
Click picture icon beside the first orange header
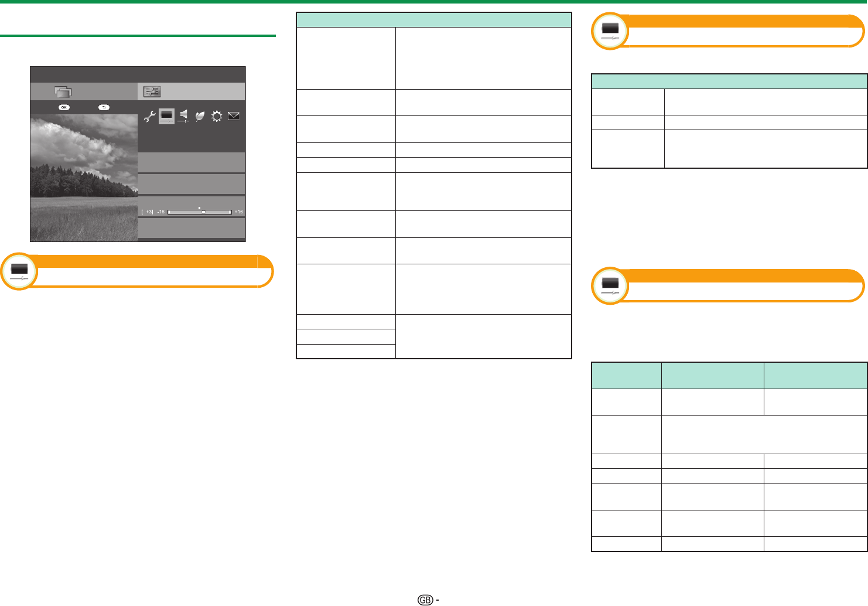(x=19, y=271)
